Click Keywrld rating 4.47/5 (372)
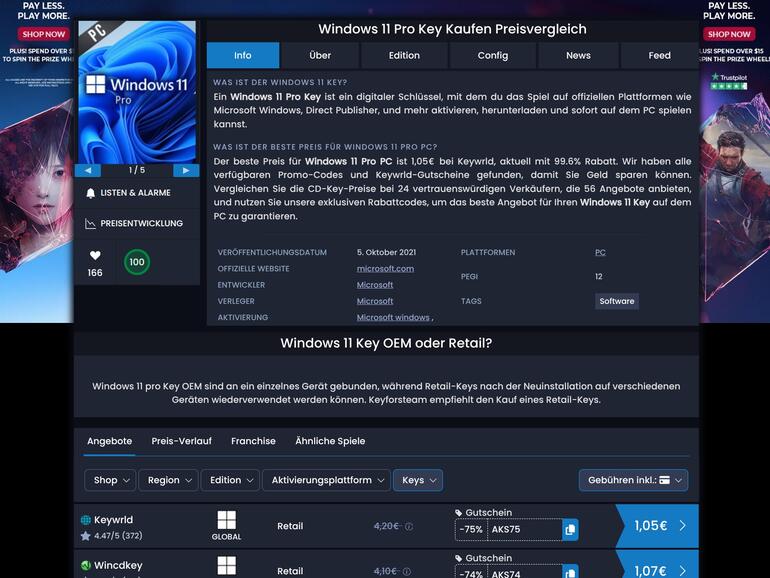Screen dimensions: 770x578 tap(118, 536)
